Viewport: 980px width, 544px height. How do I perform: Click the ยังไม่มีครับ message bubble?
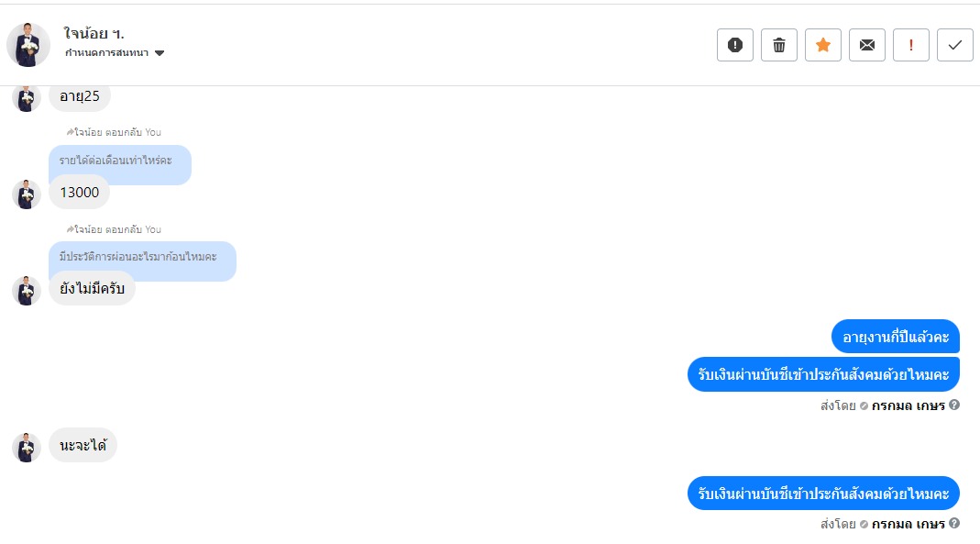92,289
